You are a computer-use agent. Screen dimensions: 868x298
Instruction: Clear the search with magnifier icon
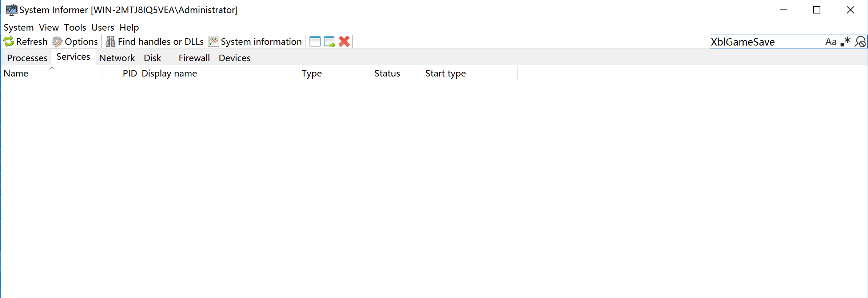pyautogui.click(x=860, y=42)
